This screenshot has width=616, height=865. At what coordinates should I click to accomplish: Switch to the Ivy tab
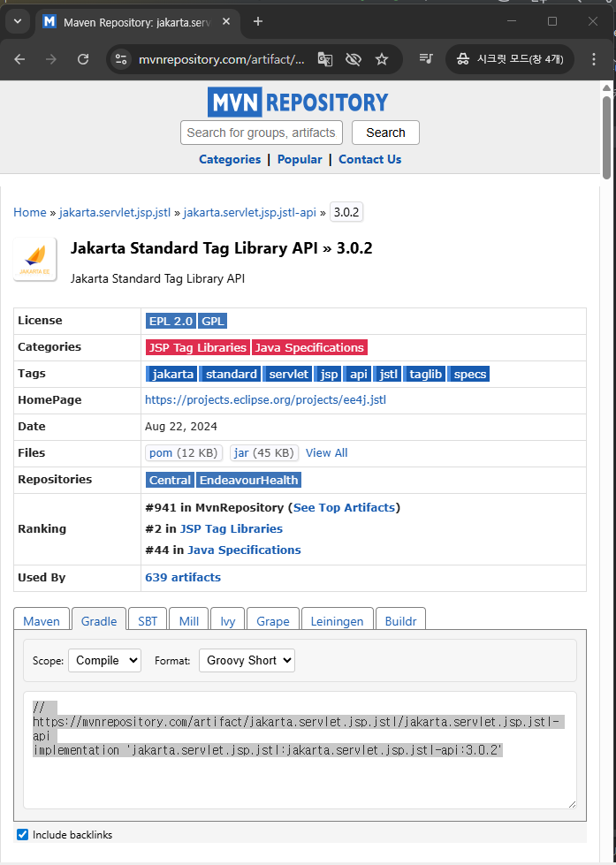pyautogui.click(x=227, y=620)
